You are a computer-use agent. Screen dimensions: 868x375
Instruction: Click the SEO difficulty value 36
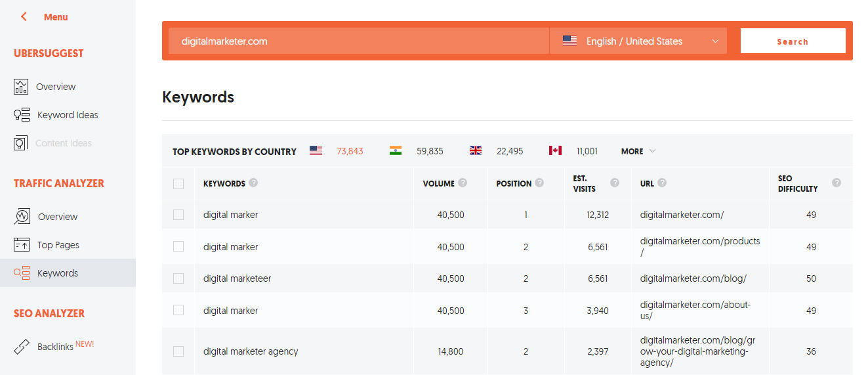[812, 351]
